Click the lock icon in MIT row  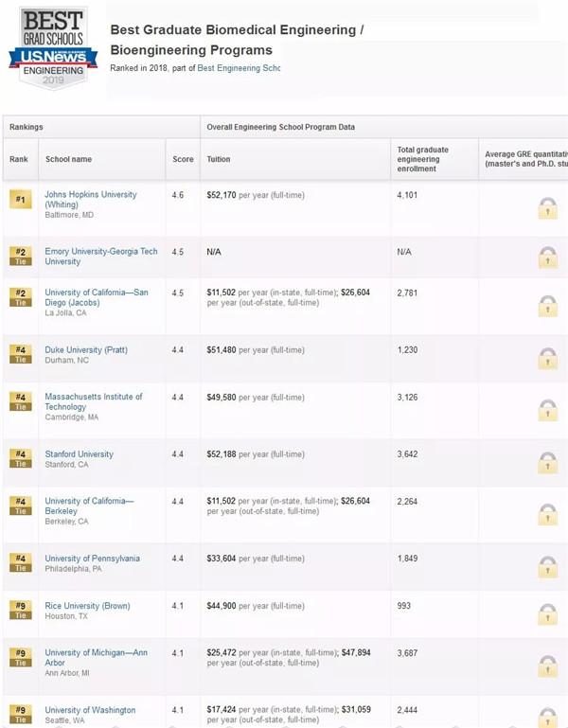point(547,409)
